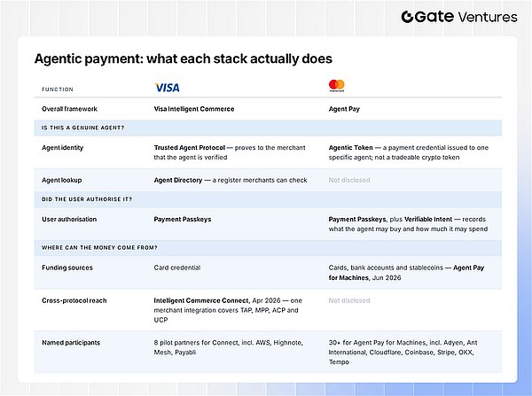This screenshot has height=396, width=532.
Task: Click the 'Agent Pay' framework cell
Action: [x=344, y=109]
